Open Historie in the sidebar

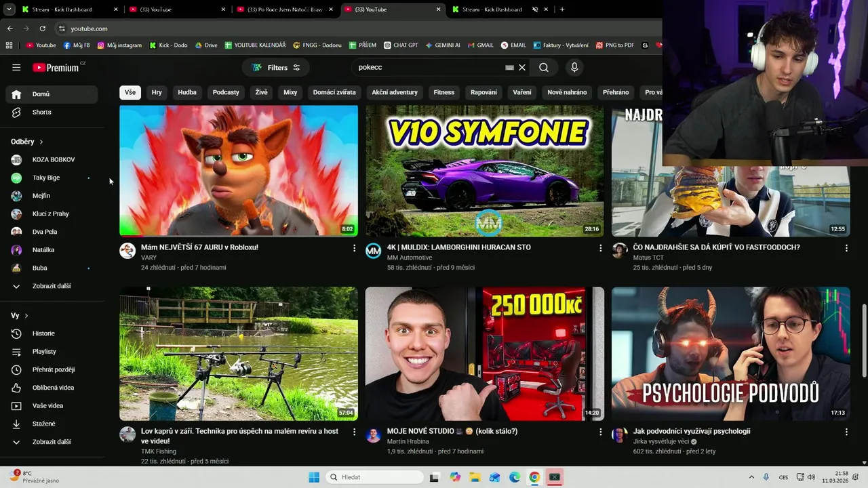click(x=52, y=333)
